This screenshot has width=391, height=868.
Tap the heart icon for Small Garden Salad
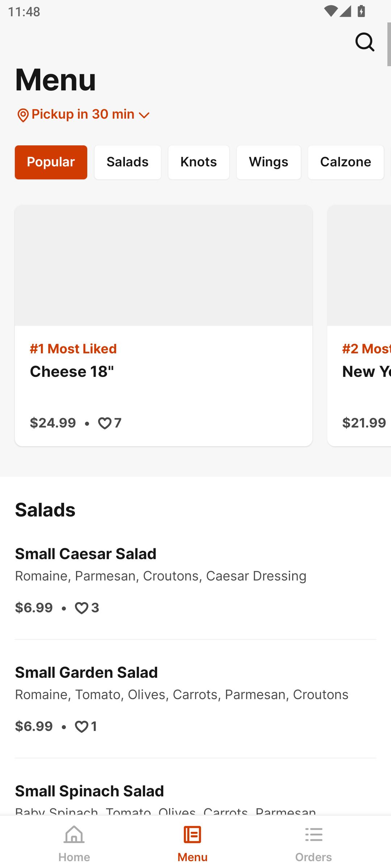point(81,727)
